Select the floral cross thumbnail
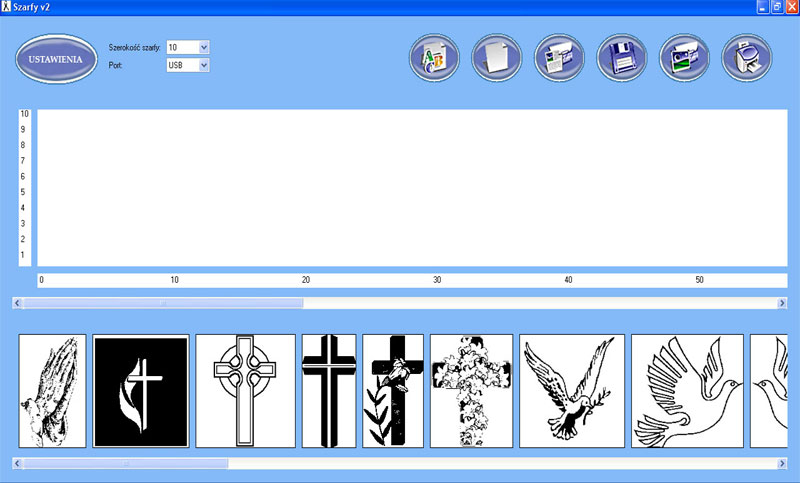Image resolution: width=800 pixels, height=483 pixels. [471, 391]
